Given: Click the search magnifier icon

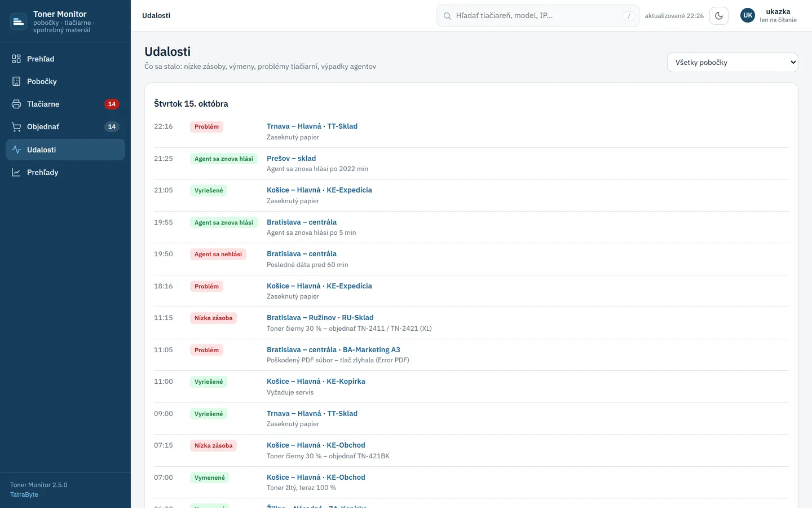Looking at the screenshot, I should coord(447,16).
